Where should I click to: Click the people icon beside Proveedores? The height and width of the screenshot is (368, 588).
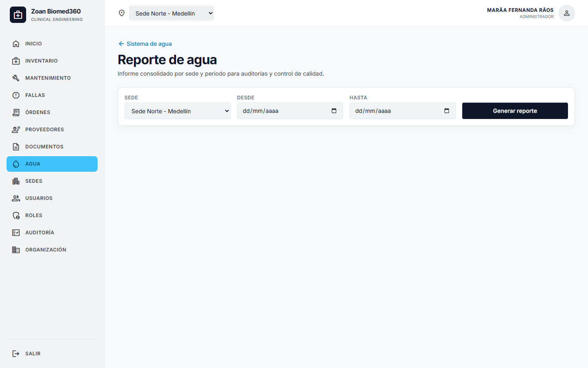[16, 130]
